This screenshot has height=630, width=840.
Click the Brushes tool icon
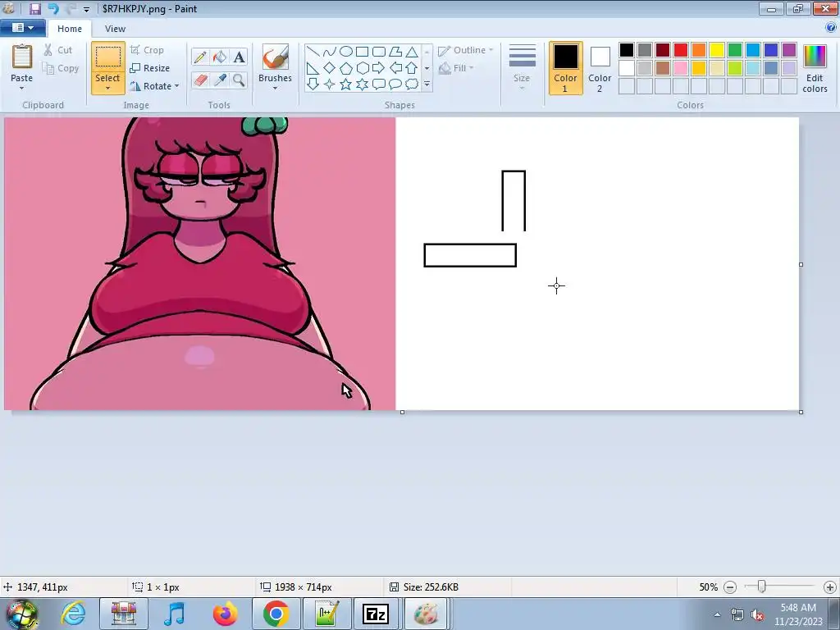276,57
